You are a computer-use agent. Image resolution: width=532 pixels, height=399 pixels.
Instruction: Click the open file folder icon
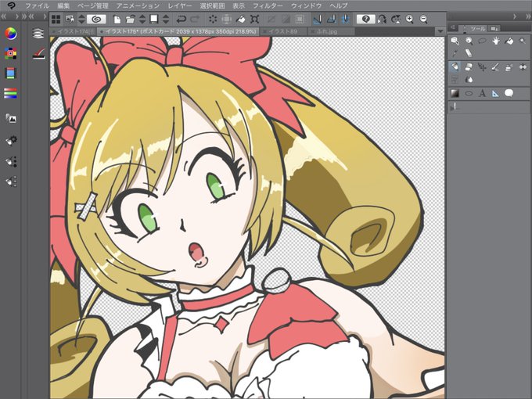131,20
